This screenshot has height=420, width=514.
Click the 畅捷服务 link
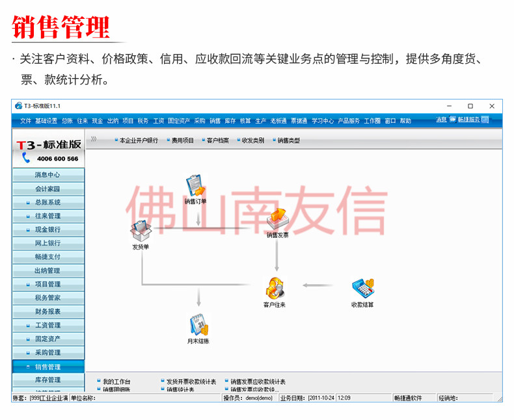[468, 120]
